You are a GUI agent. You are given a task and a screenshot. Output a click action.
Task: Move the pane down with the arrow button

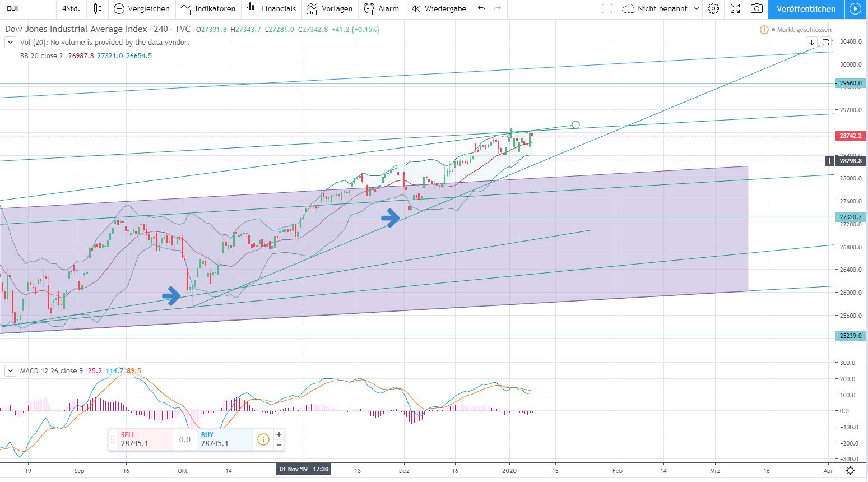tap(811, 42)
